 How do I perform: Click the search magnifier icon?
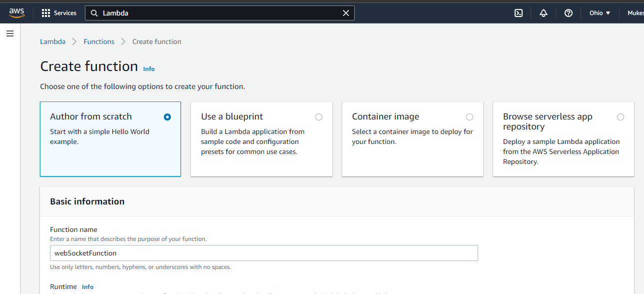[94, 12]
